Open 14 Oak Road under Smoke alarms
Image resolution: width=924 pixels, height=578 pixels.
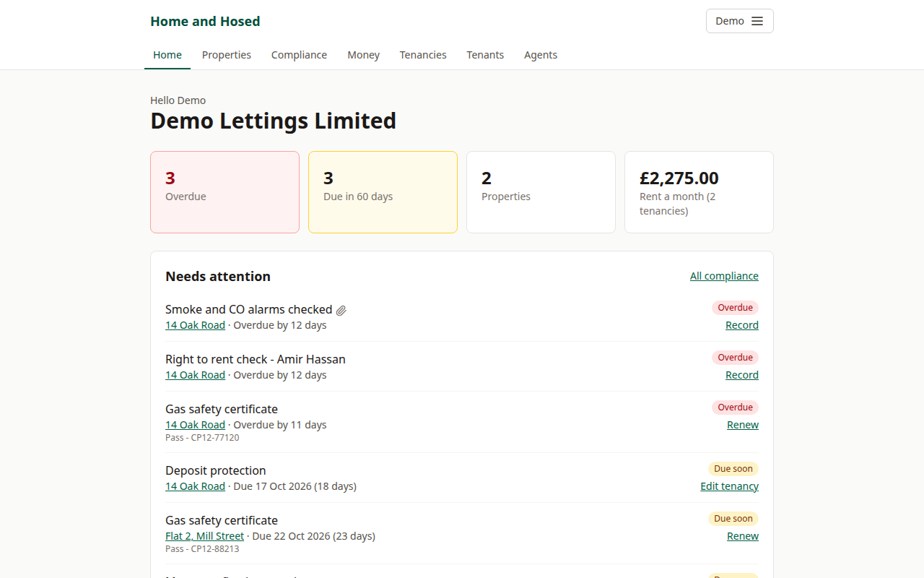(x=195, y=325)
